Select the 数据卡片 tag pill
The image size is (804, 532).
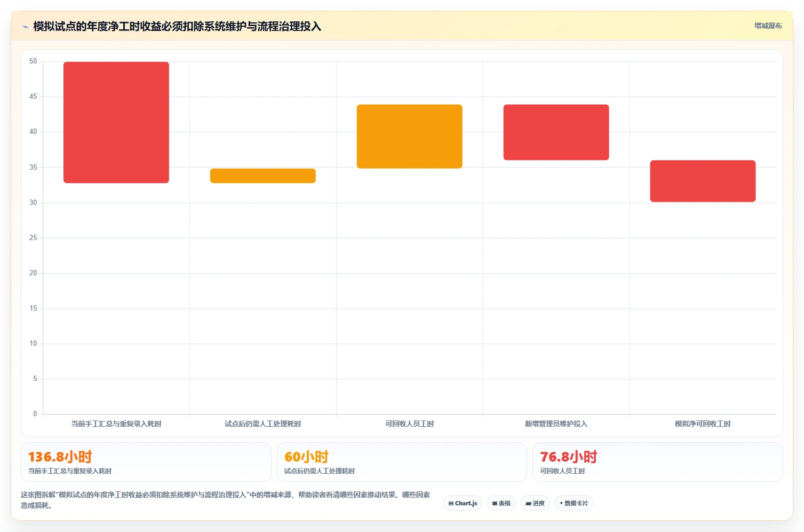574,503
